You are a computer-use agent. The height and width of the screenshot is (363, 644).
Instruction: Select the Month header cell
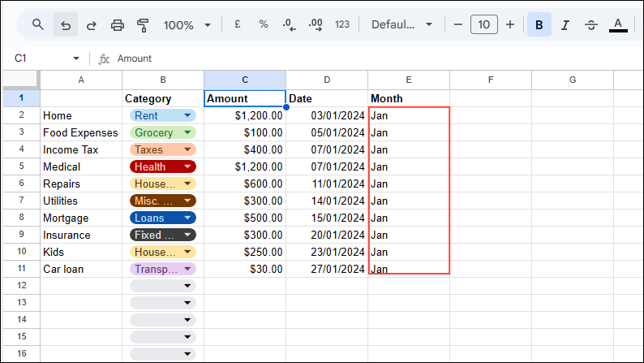(409, 98)
